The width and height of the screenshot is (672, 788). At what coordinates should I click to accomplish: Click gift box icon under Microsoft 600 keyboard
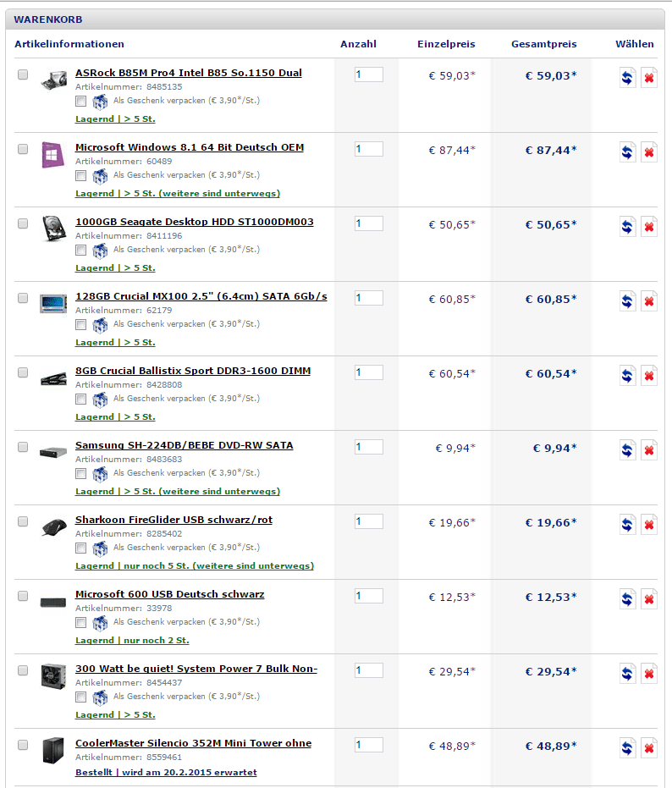[100, 623]
